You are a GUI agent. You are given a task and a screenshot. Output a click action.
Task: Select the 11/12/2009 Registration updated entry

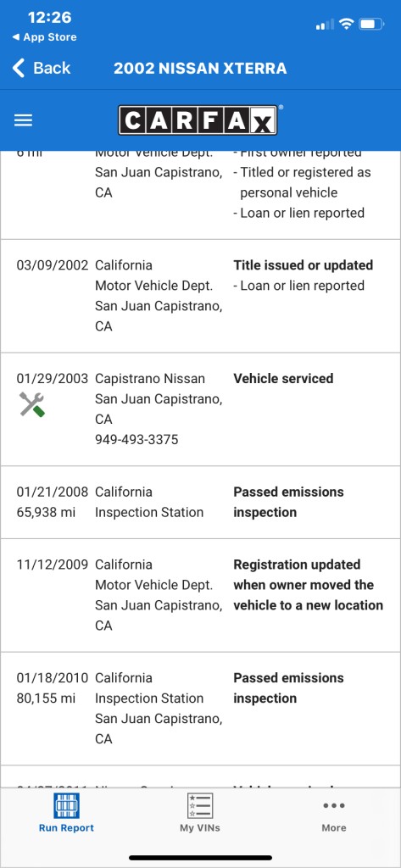point(200,595)
